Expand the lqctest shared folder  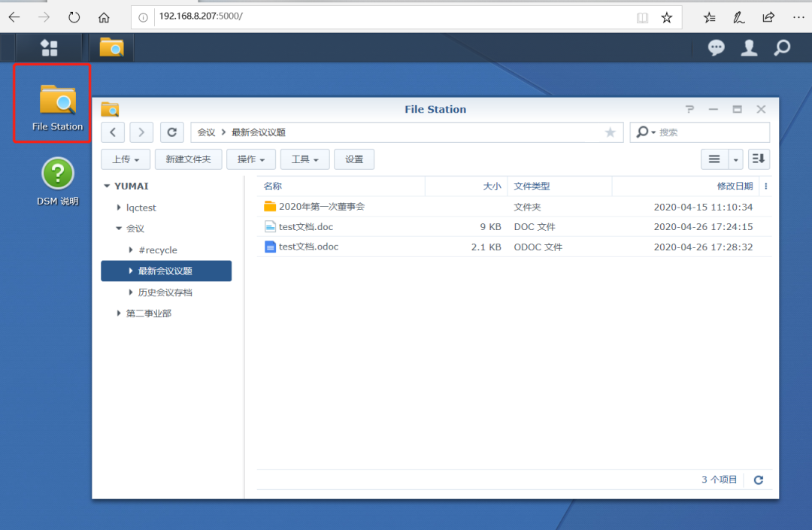pyautogui.click(x=120, y=207)
